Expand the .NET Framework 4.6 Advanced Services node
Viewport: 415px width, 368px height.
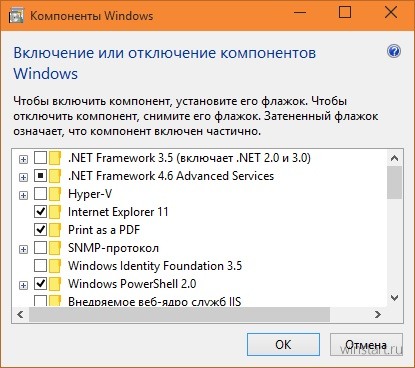(23, 177)
